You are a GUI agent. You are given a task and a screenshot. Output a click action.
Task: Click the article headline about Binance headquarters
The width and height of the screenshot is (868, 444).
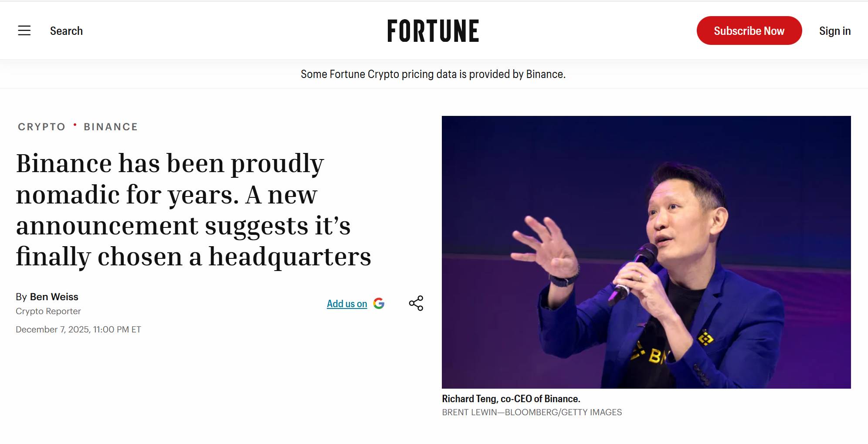tap(193, 210)
